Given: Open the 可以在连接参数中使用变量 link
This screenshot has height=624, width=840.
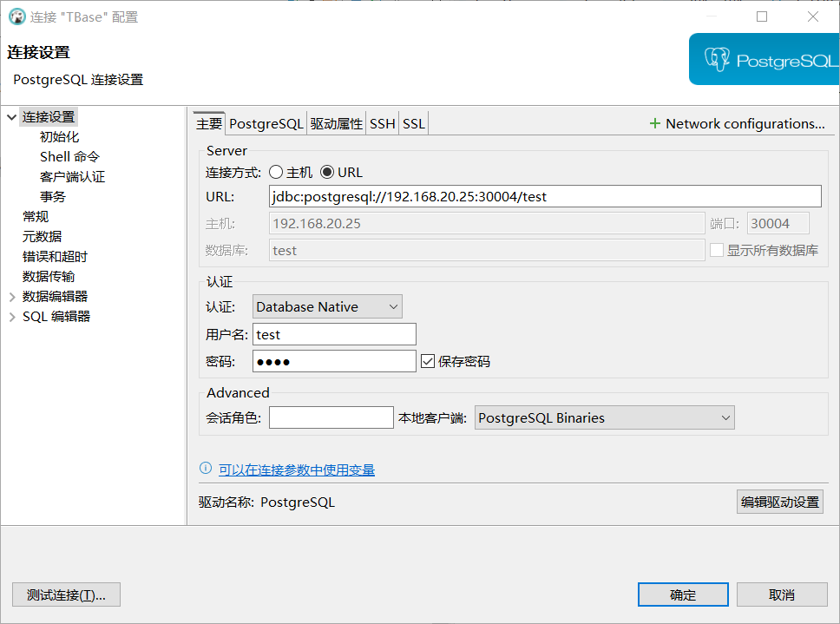Looking at the screenshot, I should (x=296, y=470).
